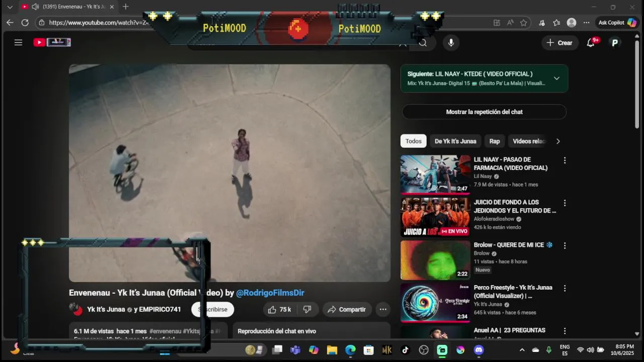This screenshot has width=644, height=362.
Task: Click the Compartir share button
Action: (x=347, y=309)
